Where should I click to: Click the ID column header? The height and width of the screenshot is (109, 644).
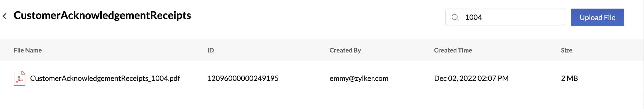coord(210,50)
